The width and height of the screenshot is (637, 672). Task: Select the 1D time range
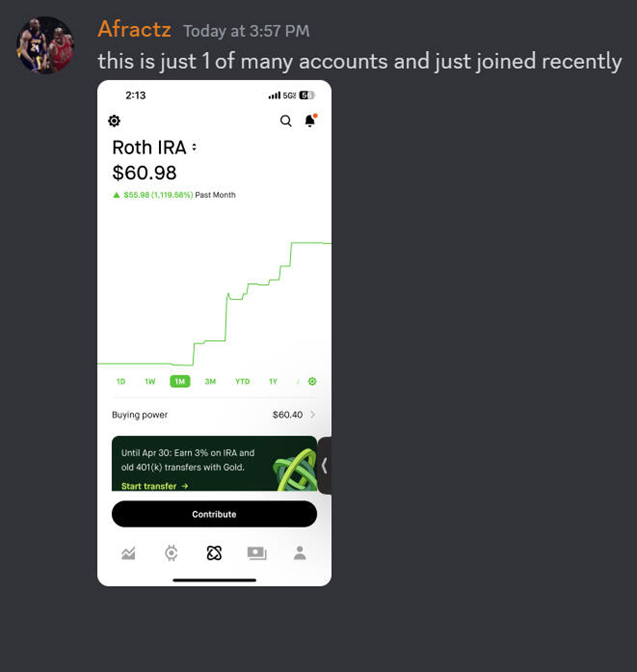click(x=121, y=381)
